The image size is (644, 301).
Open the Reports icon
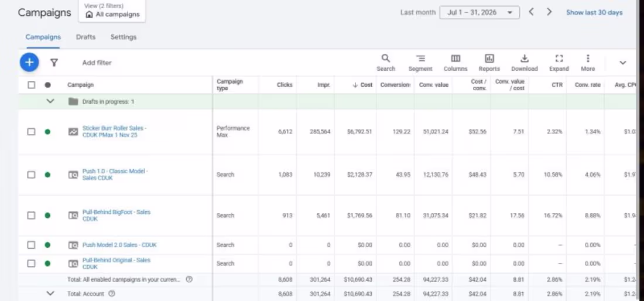coord(489,63)
